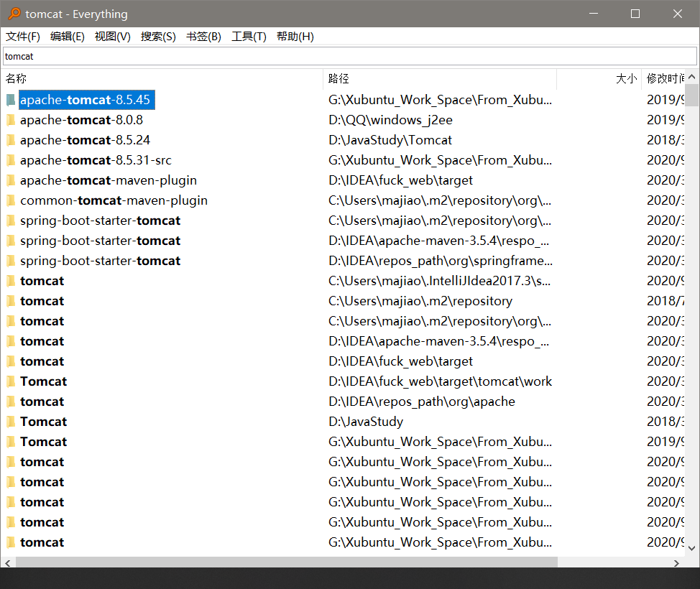Click the 路径 column header

338,78
